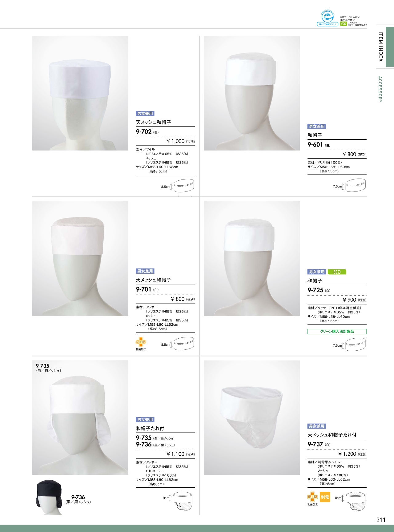Viewport: 394px width, 532px height.
Task: Click the orange 制電 anti-static badge
Action: (325, 497)
